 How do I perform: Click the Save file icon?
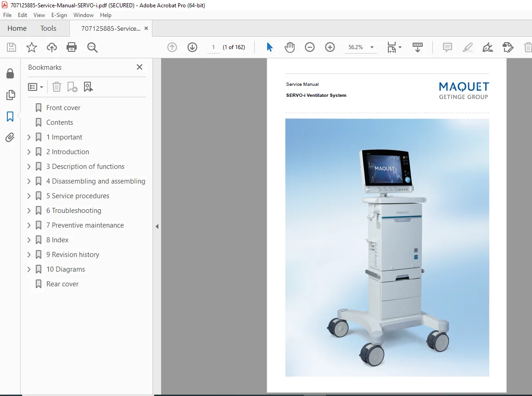tap(11, 47)
